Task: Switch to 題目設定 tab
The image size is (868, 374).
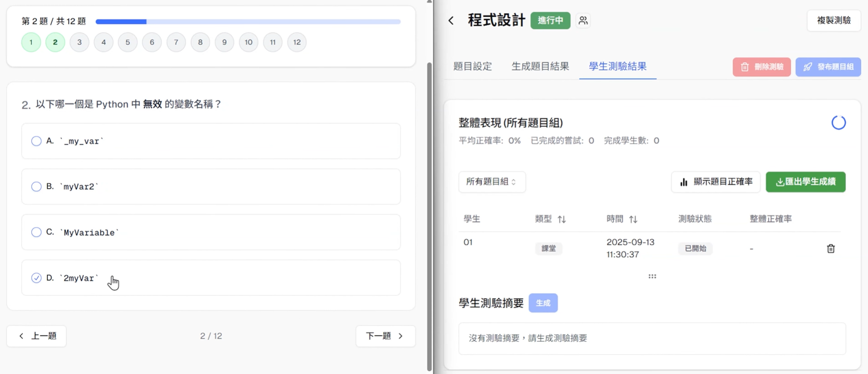Action: [472, 66]
